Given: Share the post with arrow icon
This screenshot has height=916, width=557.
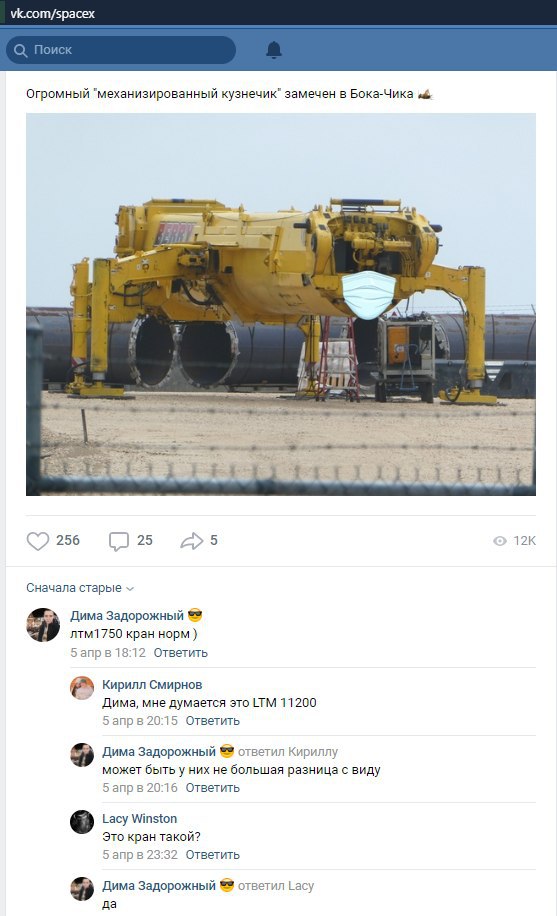Looking at the screenshot, I should [x=191, y=541].
